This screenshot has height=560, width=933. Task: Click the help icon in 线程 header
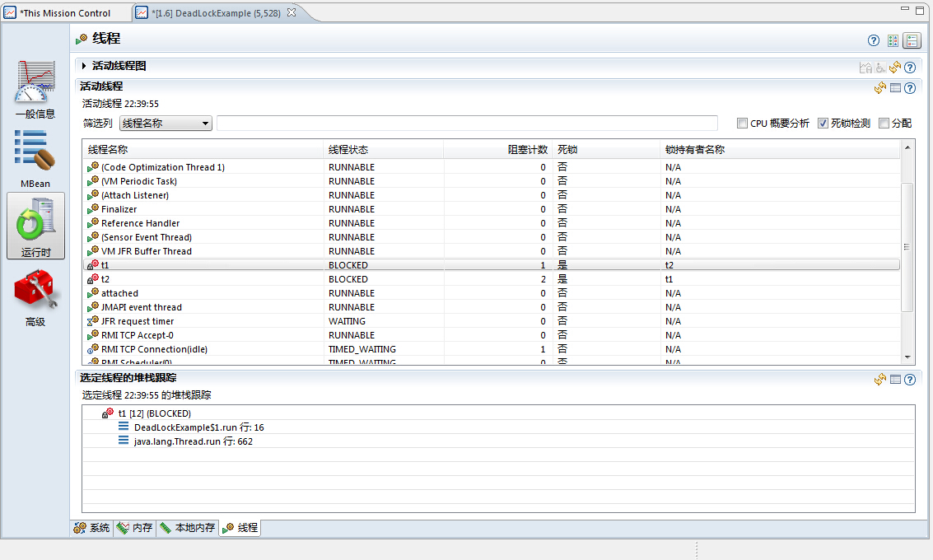pyautogui.click(x=874, y=40)
